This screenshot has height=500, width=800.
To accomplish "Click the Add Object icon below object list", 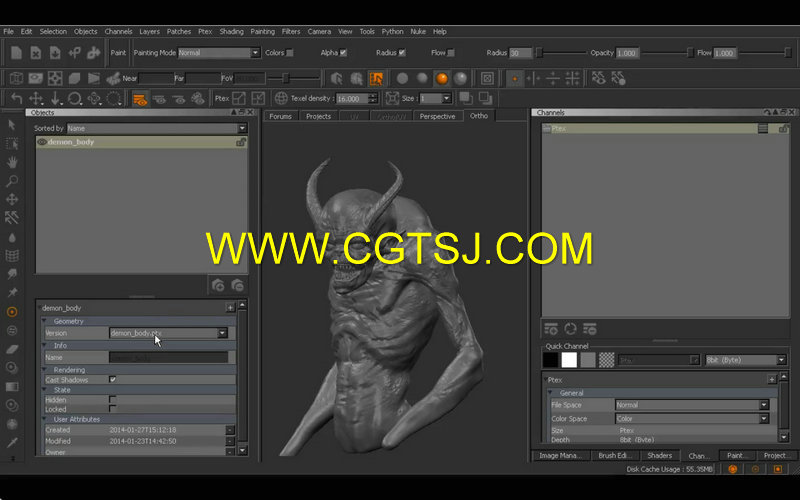I will coord(218,285).
